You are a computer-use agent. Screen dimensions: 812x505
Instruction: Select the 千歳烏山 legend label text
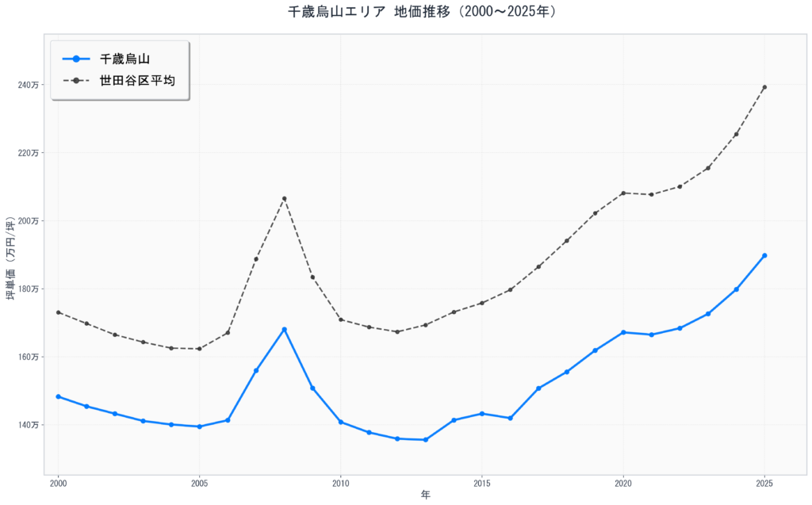pyautogui.click(x=125, y=59)
